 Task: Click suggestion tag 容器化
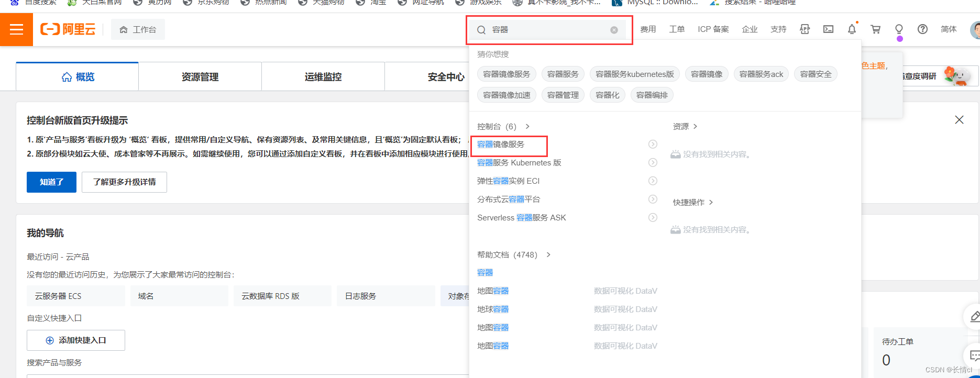click(607, 95)
